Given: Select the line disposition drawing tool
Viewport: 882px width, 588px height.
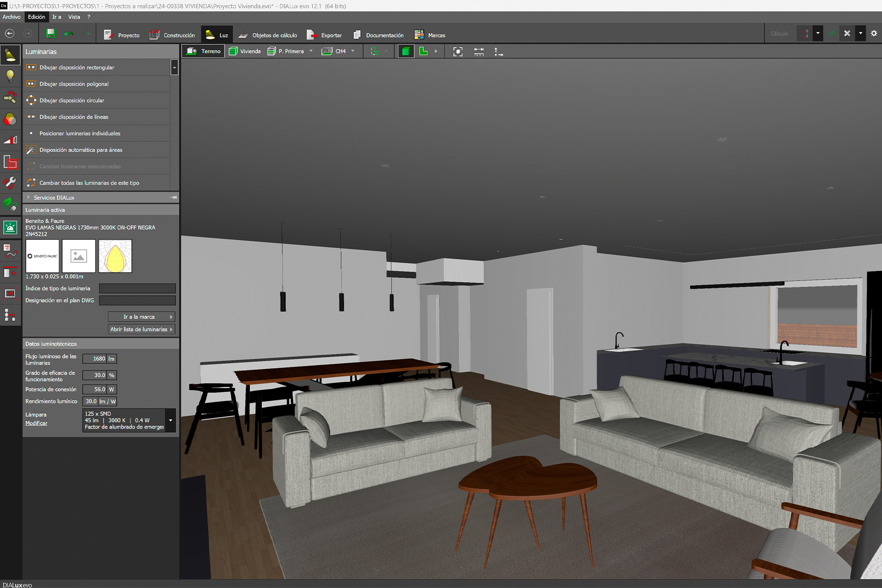Looking at the screenshot, I should click(x=73, y=117).
